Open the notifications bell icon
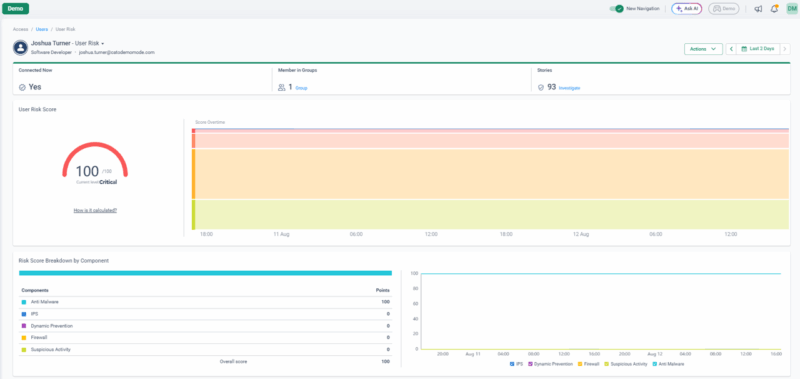The image size is (800, 379). coord(774,9)
